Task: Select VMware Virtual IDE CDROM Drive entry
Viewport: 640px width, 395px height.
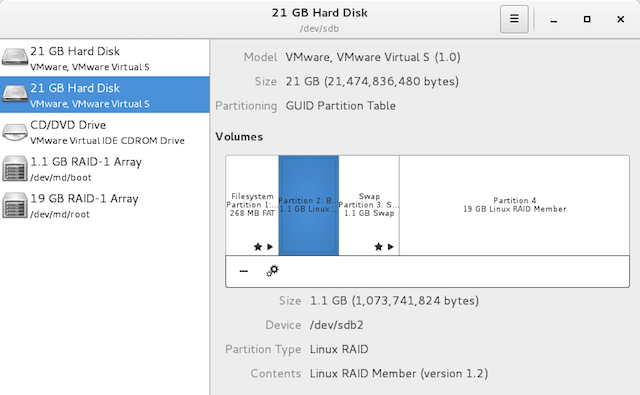Action: [104, 132]
